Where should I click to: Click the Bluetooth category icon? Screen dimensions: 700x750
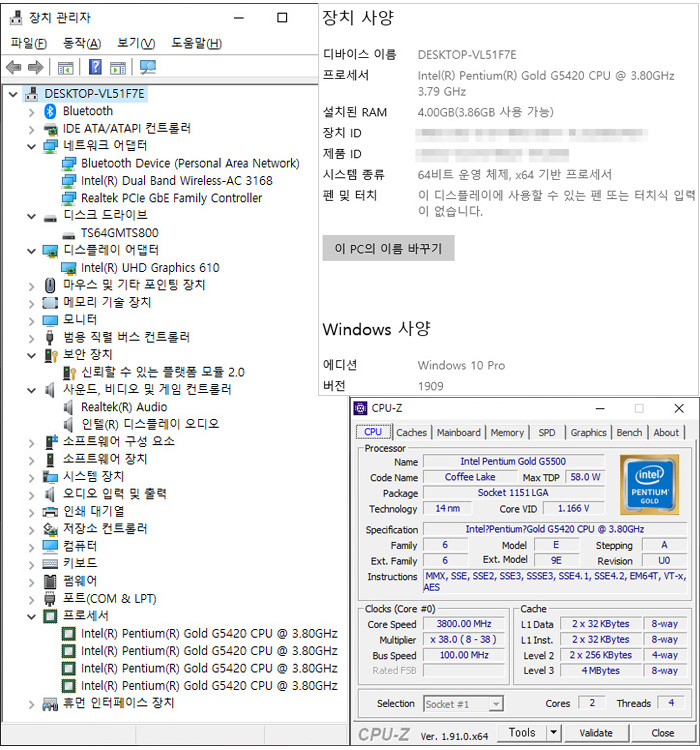pyautogui.click(x=50, y=111)
